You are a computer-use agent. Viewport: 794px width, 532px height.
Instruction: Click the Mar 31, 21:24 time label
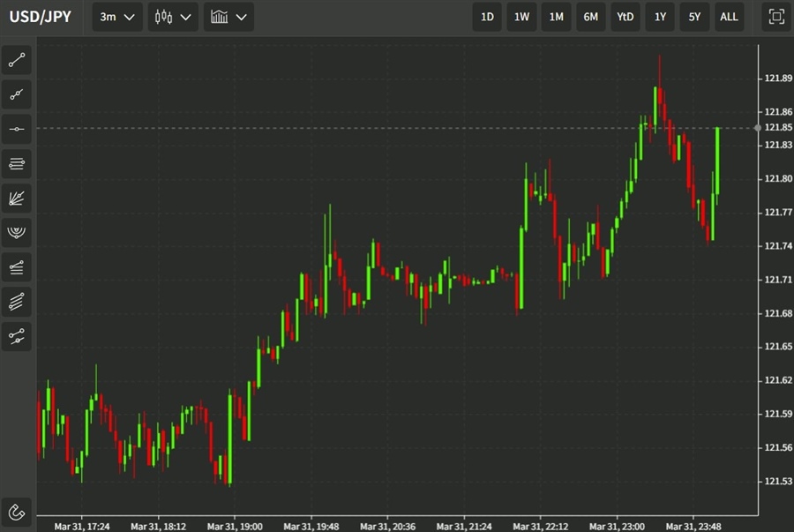click(464, 527)
